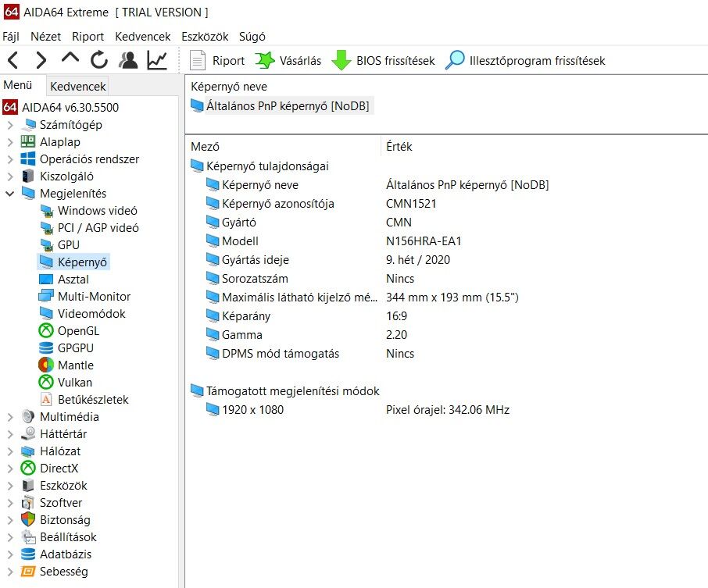Image resolution: width=708 pixels, height=588 pixels.
Task: Select AIDA64 v6.30.5500 root item
Action: [x=61, y=108]
